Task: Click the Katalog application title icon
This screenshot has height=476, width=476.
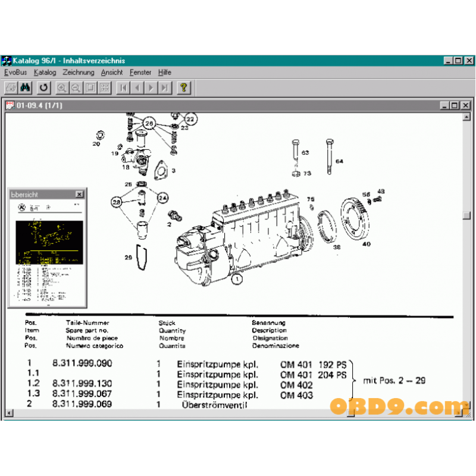Action: 7,61
